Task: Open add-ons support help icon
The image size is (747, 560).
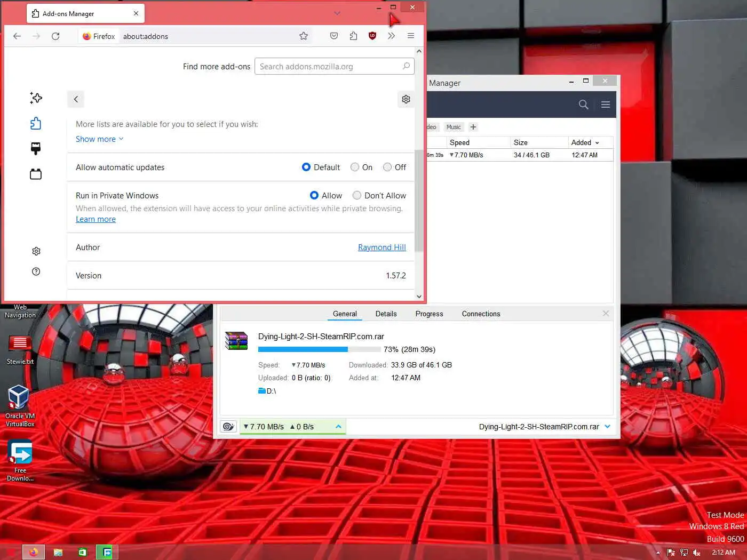Action: [x=36, y=271]
